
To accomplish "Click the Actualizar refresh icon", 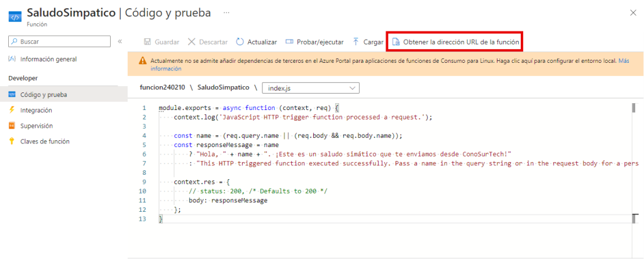I will 240,42.
